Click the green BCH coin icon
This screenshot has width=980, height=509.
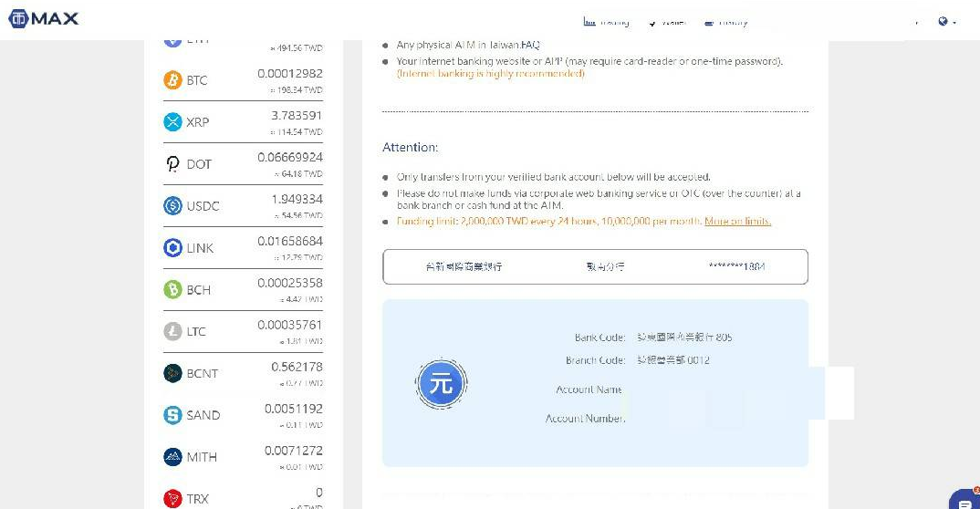coord(172,290)
